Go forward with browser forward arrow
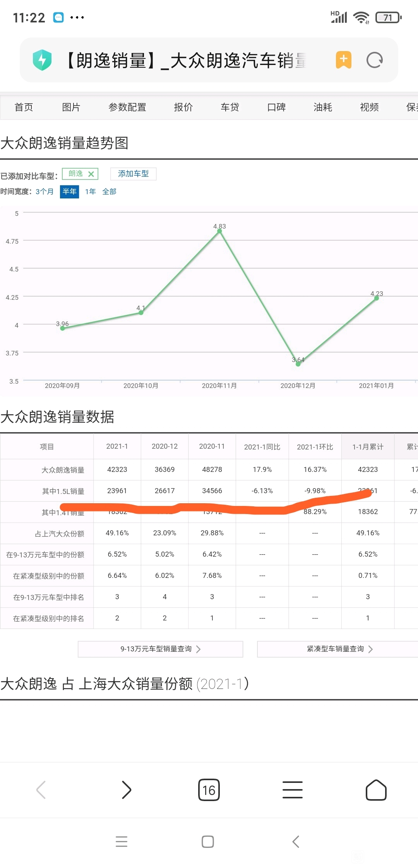The height and width of the screenshot is (868, 418). [x=126, y=789]
